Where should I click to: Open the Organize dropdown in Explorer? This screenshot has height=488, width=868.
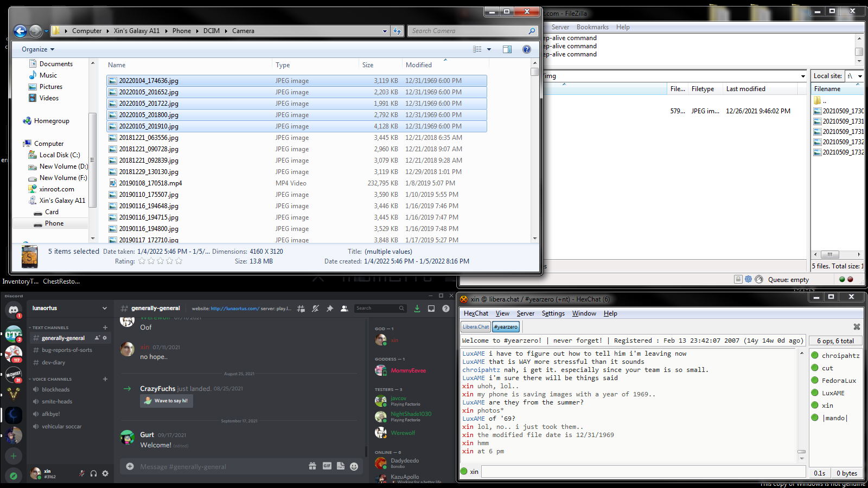[x=38, y=49]
